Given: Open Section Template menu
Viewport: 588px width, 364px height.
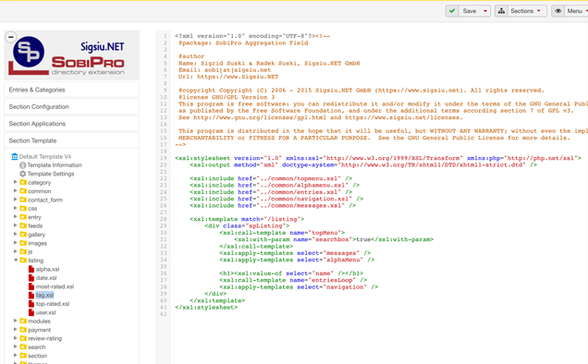Looking at the screenshot, I should click(71, 140).
